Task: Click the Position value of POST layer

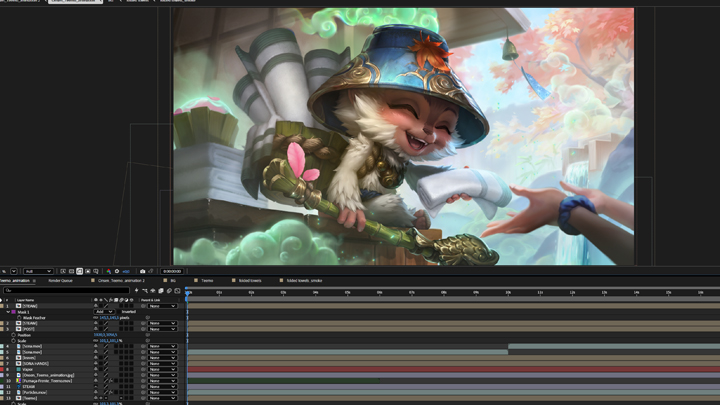Action: tap(106, 335)
